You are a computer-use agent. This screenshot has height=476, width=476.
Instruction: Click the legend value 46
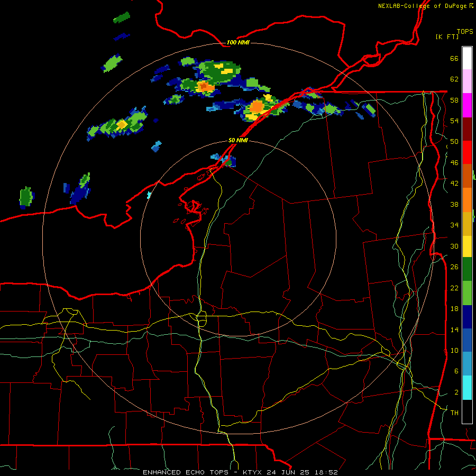(454, 163)
